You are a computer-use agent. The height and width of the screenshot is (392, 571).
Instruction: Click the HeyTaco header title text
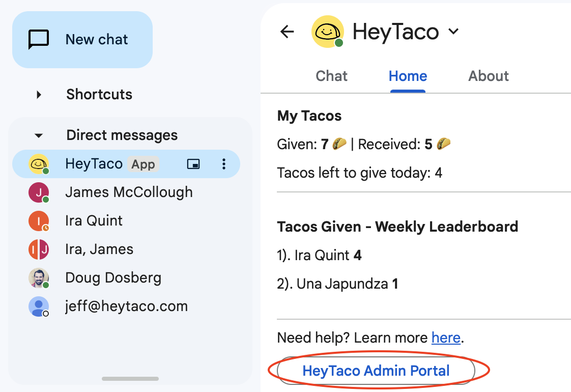coord(395,32)
